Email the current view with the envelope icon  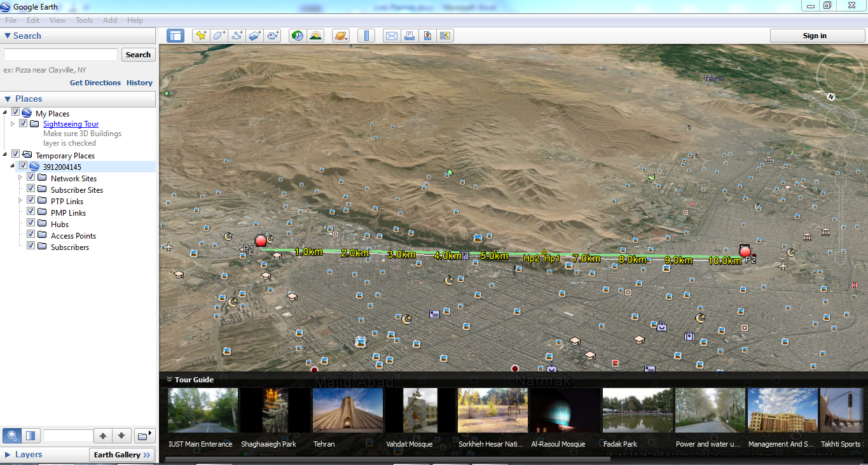[392, 36]
